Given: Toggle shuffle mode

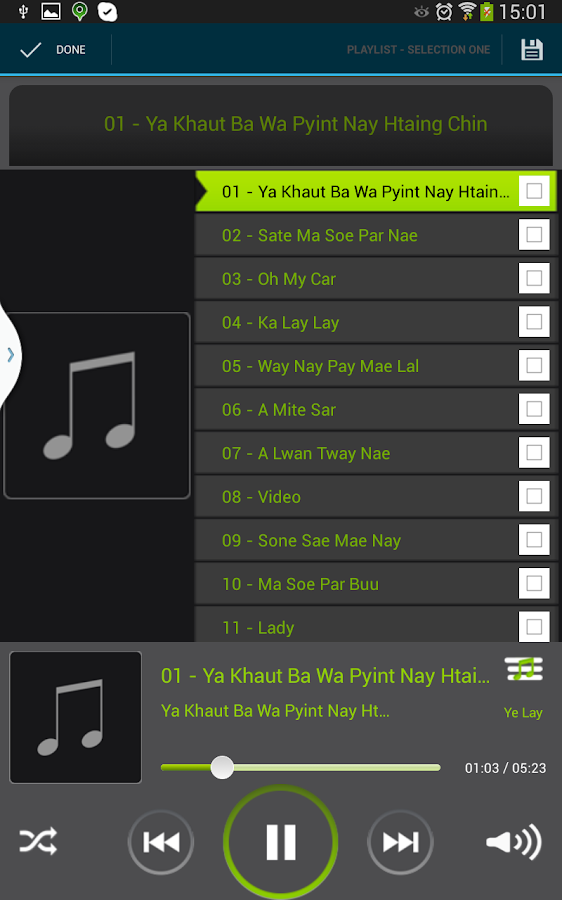Looking at the screenshot, I should point(38,841).
